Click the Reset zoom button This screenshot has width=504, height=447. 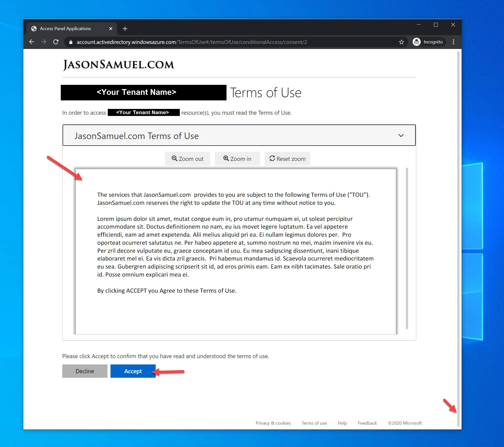coord(287,159)
